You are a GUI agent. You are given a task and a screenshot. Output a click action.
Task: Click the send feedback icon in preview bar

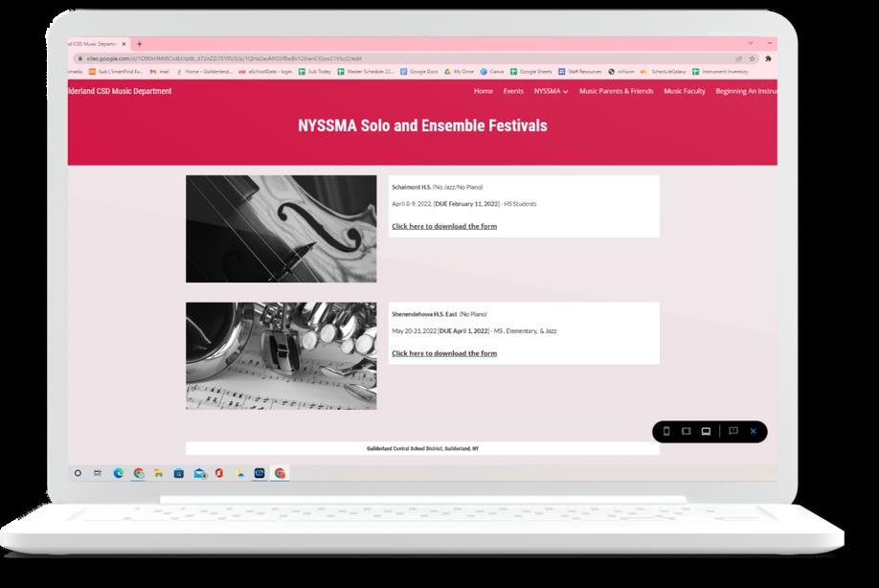(732, 431)
